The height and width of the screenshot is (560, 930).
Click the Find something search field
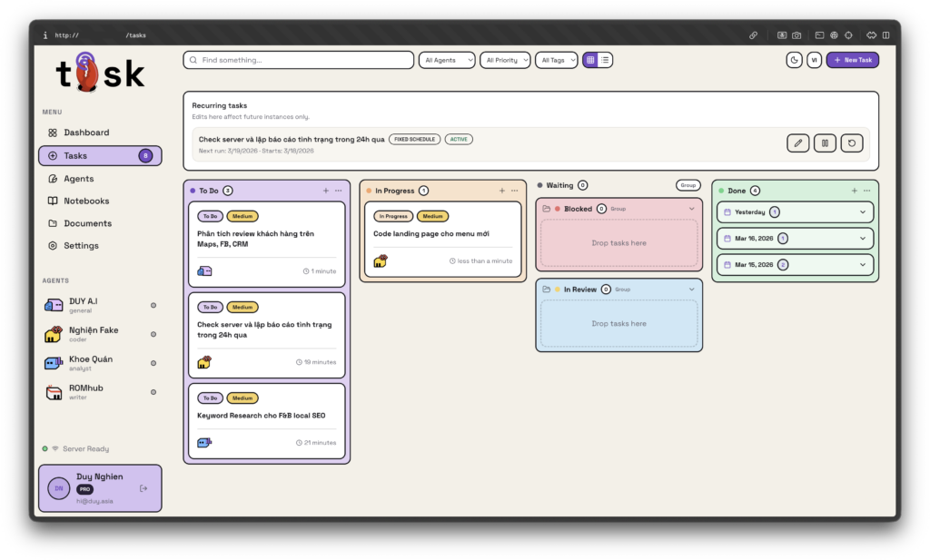click(300, 60)
